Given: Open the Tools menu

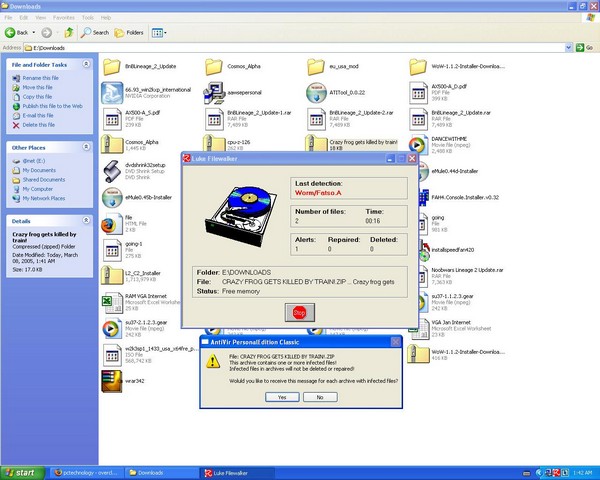Looking at the screenshot, I should [88, 18].
